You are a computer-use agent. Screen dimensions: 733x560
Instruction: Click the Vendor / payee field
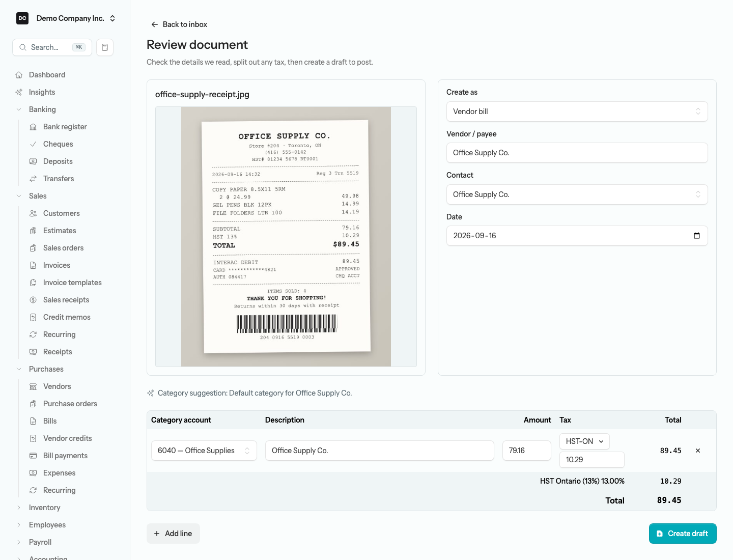click(x=577, y=153)
